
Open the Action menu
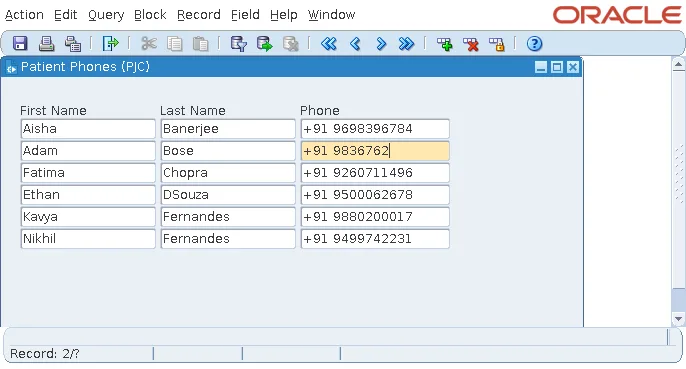[24, 15]
